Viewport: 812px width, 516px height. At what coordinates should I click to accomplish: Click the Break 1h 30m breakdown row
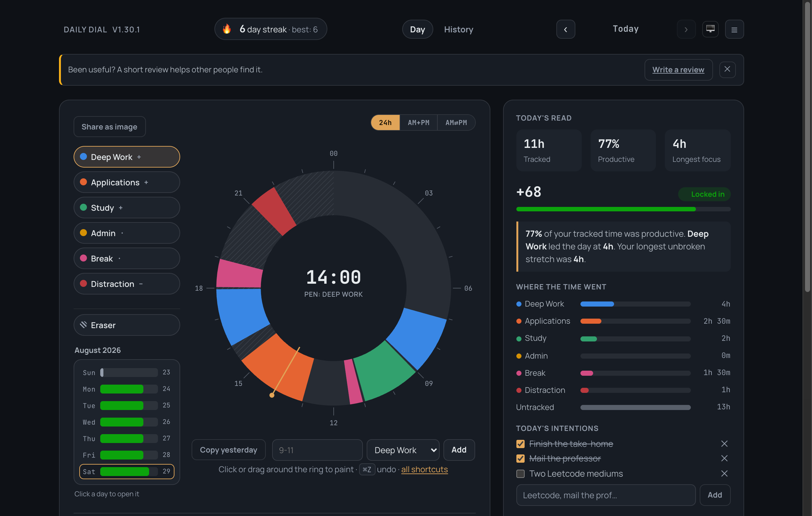pyautogui.click(x=623, y=373)
